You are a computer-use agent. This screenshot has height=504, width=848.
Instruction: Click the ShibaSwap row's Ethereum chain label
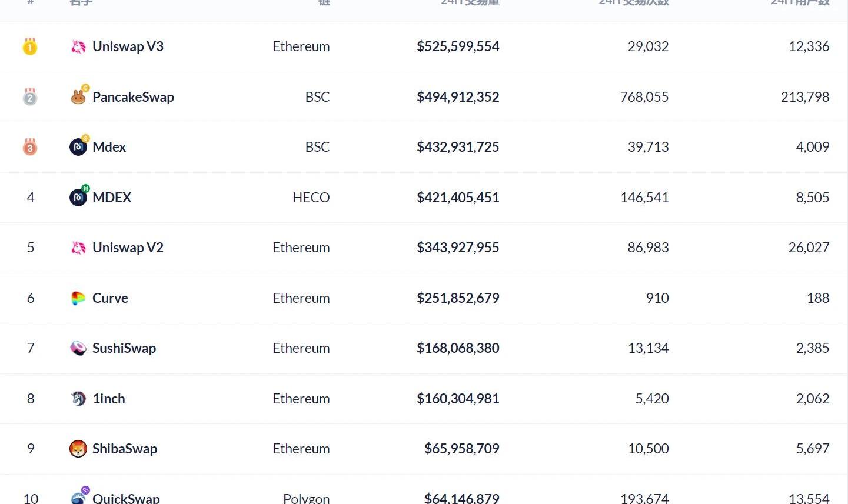pos(301,449)
